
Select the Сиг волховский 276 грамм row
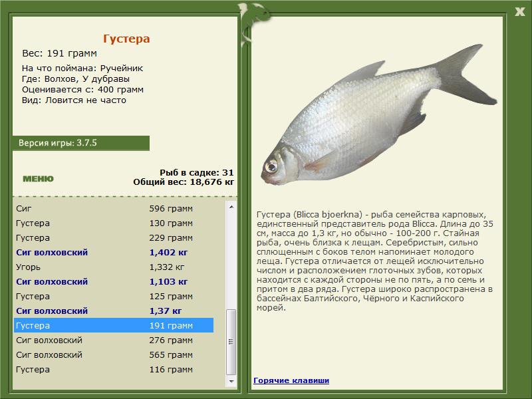tap(113, 340)
